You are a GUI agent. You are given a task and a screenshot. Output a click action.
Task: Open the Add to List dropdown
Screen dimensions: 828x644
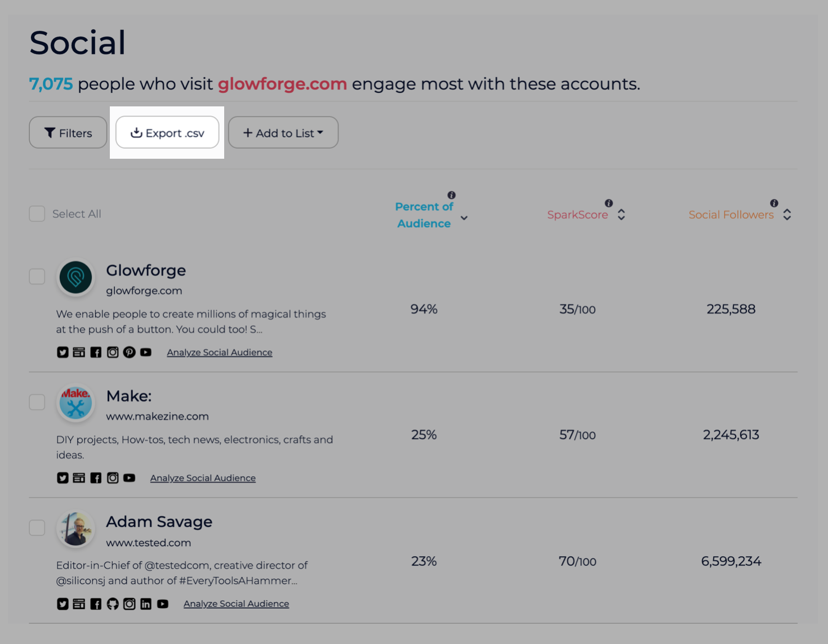click(283, 133)
